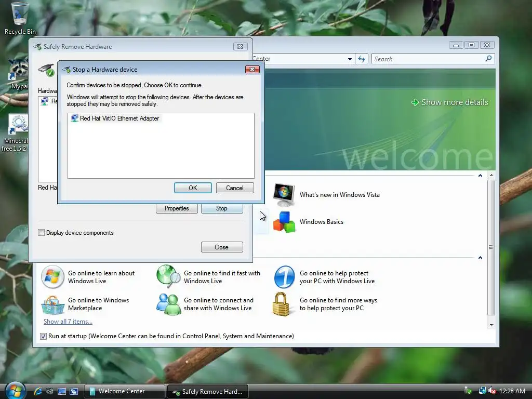Viewport: 532px width, 399px height.
Task: Confirm stopping device with OK button
Action: [x=193, y=188]
